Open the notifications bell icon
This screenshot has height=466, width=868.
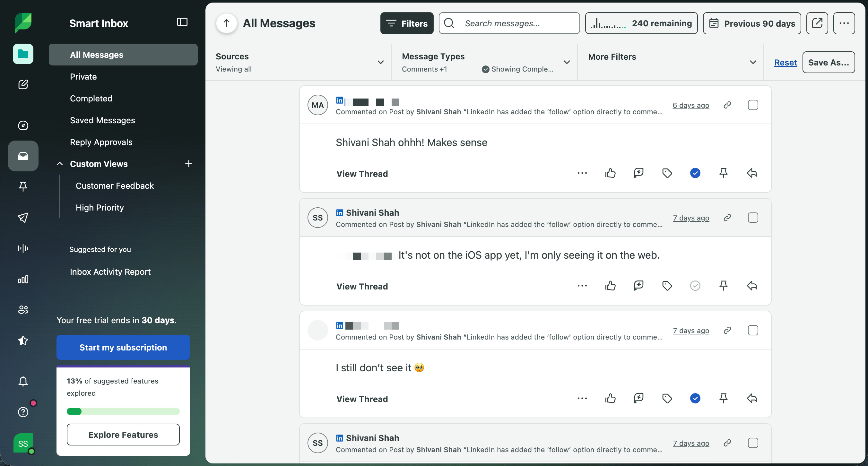point(23,381)
